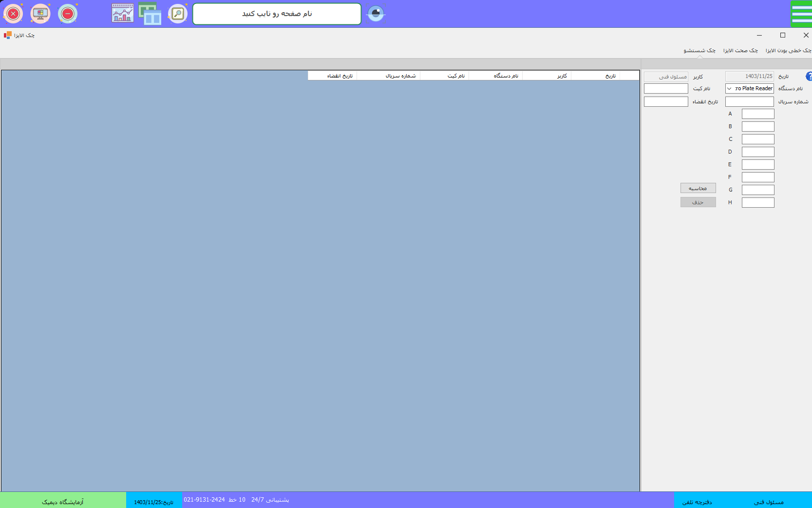Focus the شماره سریال input field
This screenshot has width=812, height=508.
749,102
